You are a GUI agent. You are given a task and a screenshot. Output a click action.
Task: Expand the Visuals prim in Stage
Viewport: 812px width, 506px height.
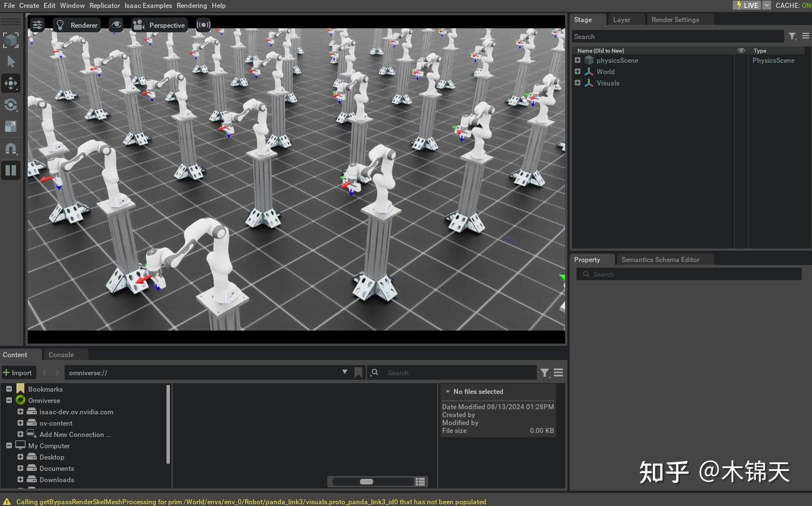pos(578,83)
